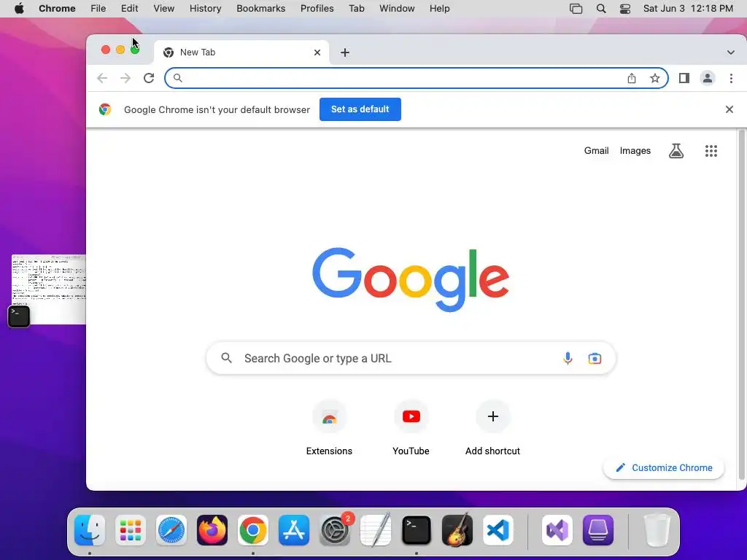The height and width of the screenshot is (560, 747).
Task: Open System Preferences from the dock
Action: pyautogui.click(x=334, y=530)
